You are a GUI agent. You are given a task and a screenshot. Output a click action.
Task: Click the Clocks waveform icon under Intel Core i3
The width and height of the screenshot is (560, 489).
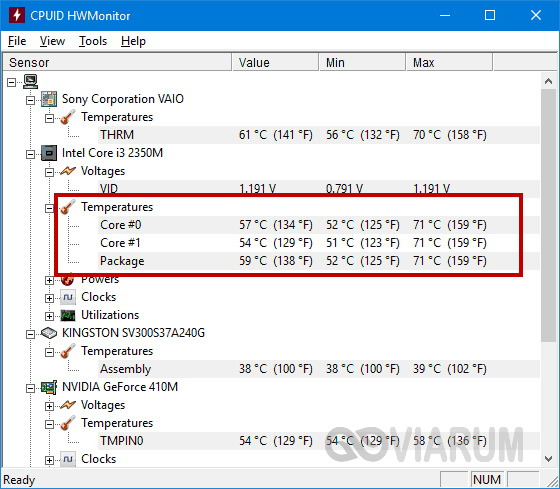tap(68, 297)
